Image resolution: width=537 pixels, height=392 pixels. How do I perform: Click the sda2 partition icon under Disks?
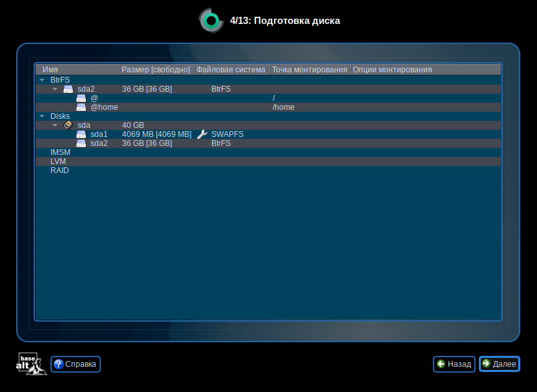click(81, 143)
